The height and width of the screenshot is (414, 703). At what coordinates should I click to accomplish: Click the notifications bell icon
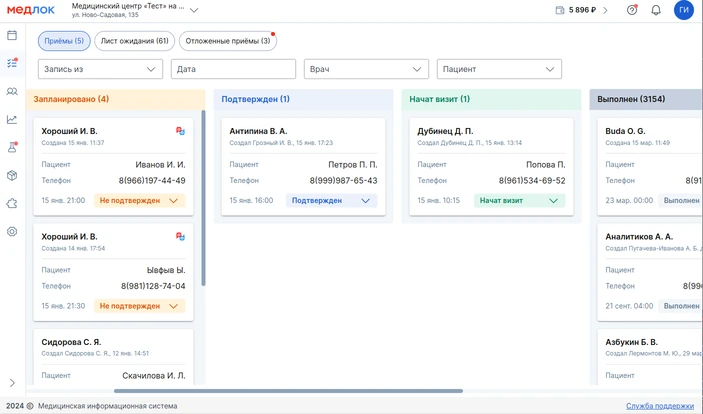pos(656,10)
